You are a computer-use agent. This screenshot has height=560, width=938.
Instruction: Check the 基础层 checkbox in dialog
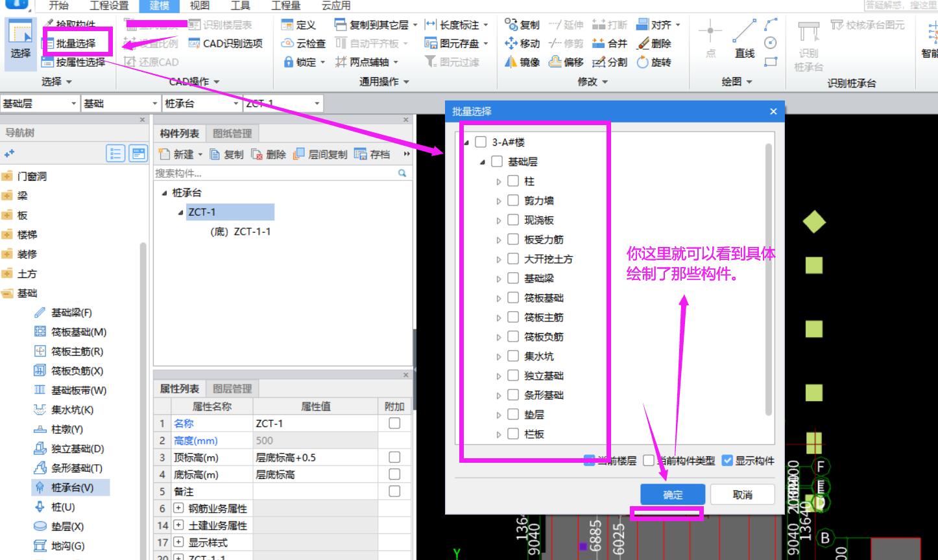click(497, 161)
